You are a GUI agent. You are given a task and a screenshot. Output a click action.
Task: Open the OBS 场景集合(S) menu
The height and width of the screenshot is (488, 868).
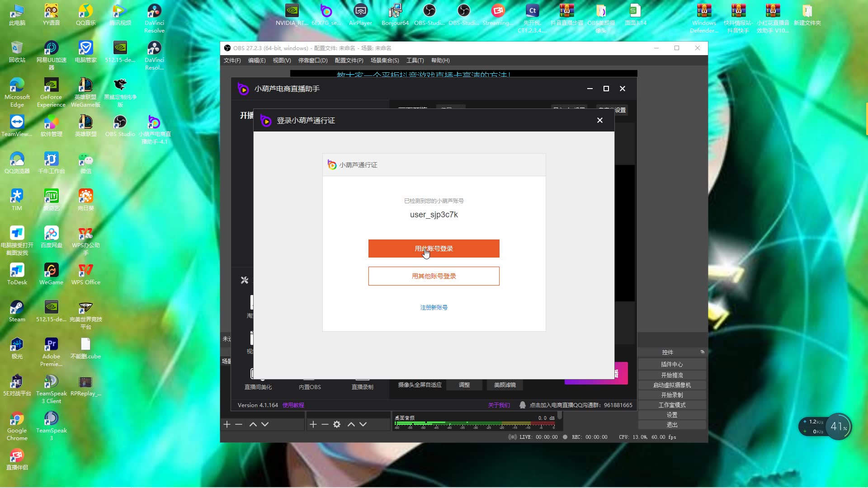pos(385,60)
